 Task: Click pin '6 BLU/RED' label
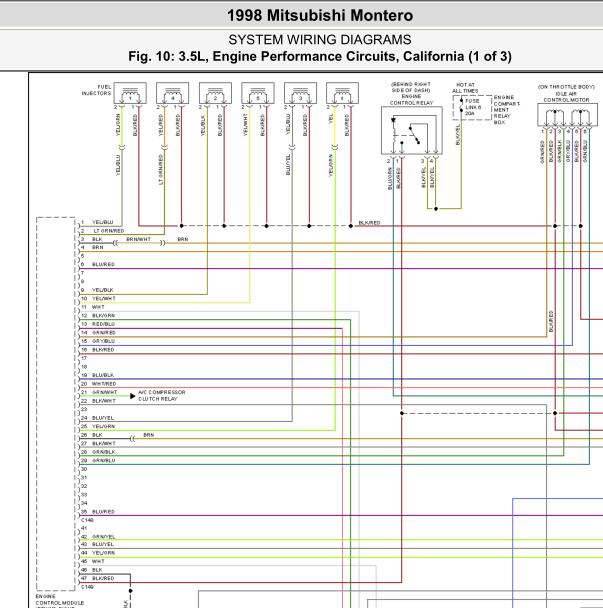(x=98, y=264)
